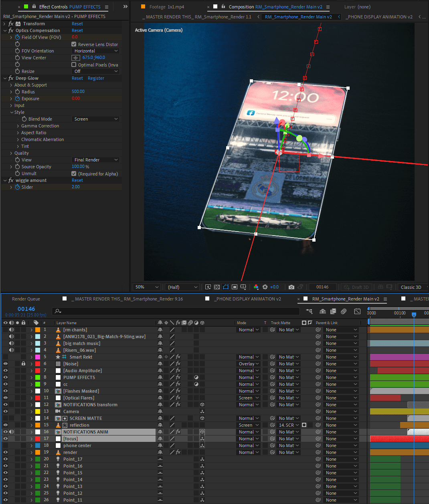Screen dimensions: 429x504
Task: Open the graph editor icon
Action: pos(357,311)
